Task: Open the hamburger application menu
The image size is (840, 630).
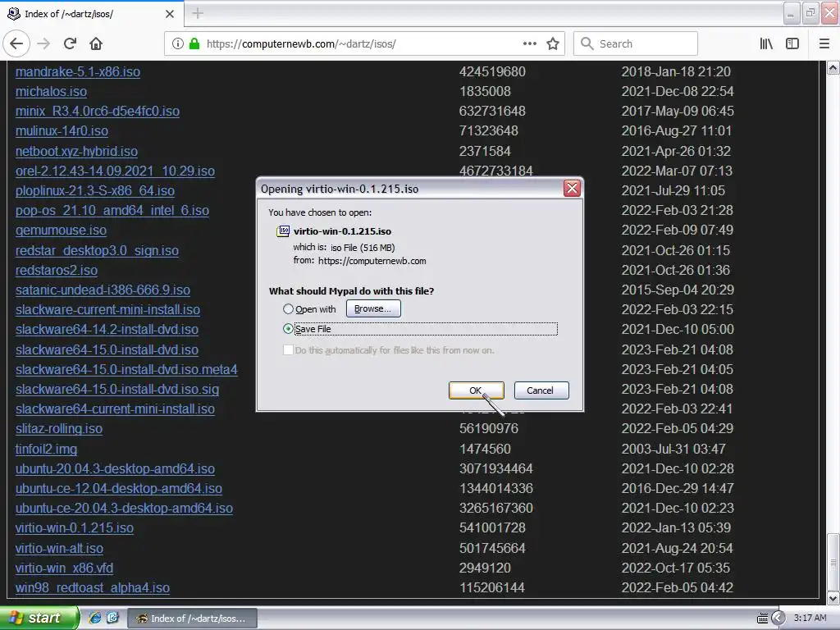Action: (x=824, y=43)
